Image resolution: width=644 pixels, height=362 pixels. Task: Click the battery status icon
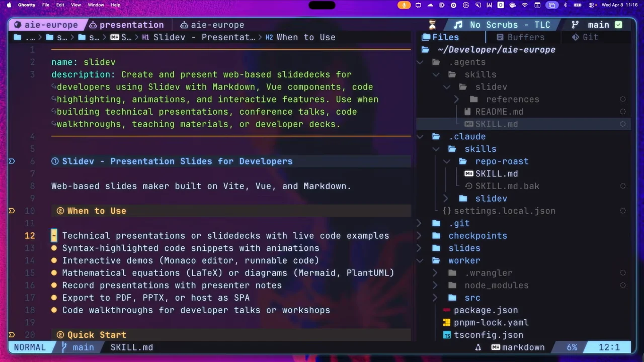pos(577,5)
